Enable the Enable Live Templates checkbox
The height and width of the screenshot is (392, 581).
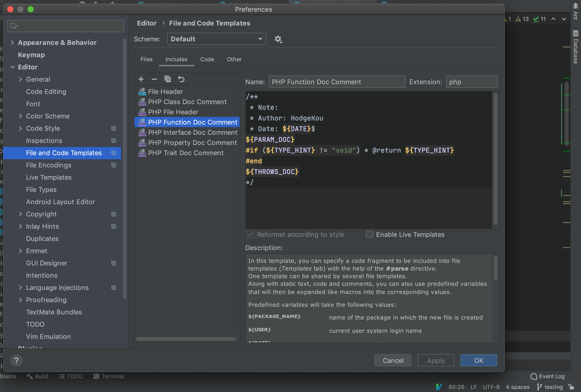click(369, 234)
